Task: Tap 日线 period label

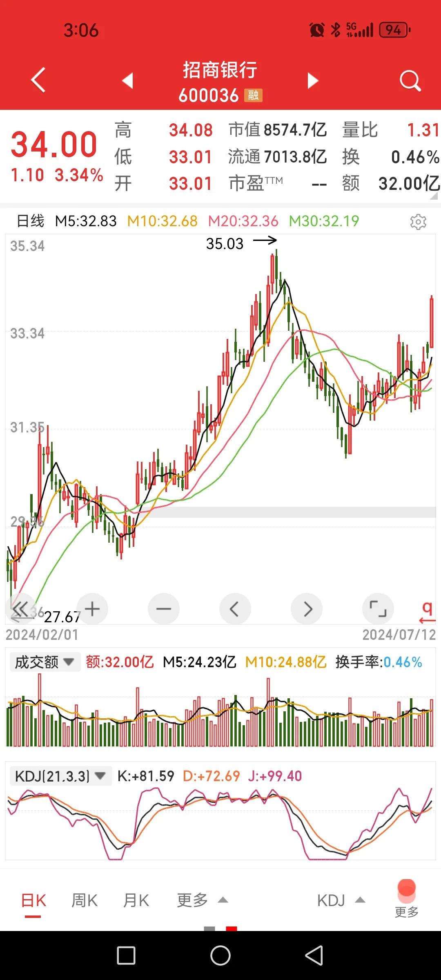Action: tap(30, 221)
